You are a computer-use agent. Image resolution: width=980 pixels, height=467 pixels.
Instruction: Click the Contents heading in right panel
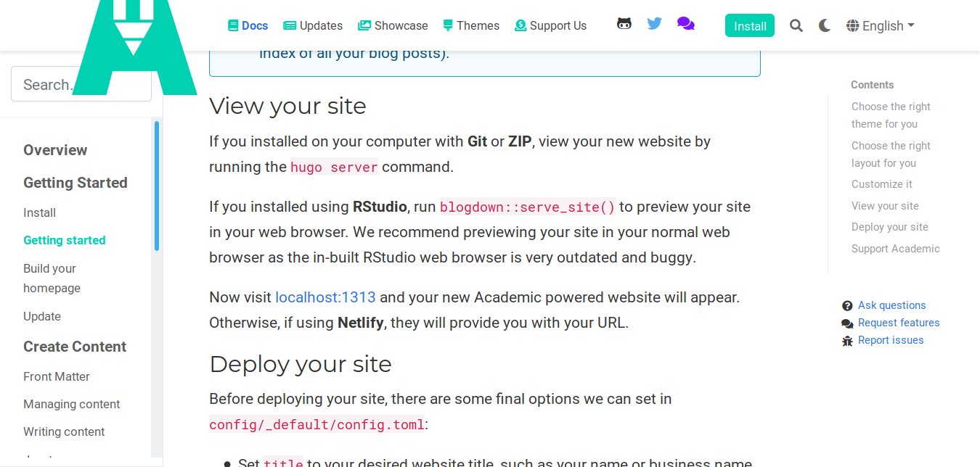coord(873,85)
